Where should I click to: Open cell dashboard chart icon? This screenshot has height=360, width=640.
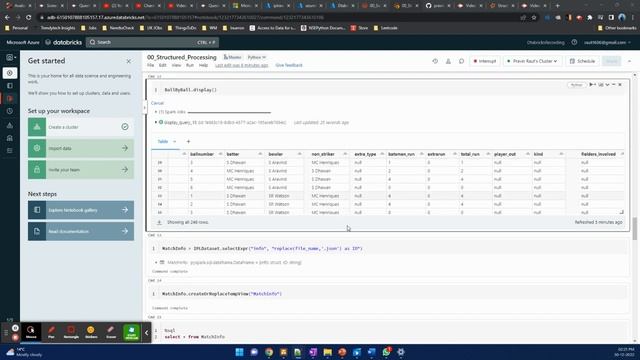click(x=601, y=84)
